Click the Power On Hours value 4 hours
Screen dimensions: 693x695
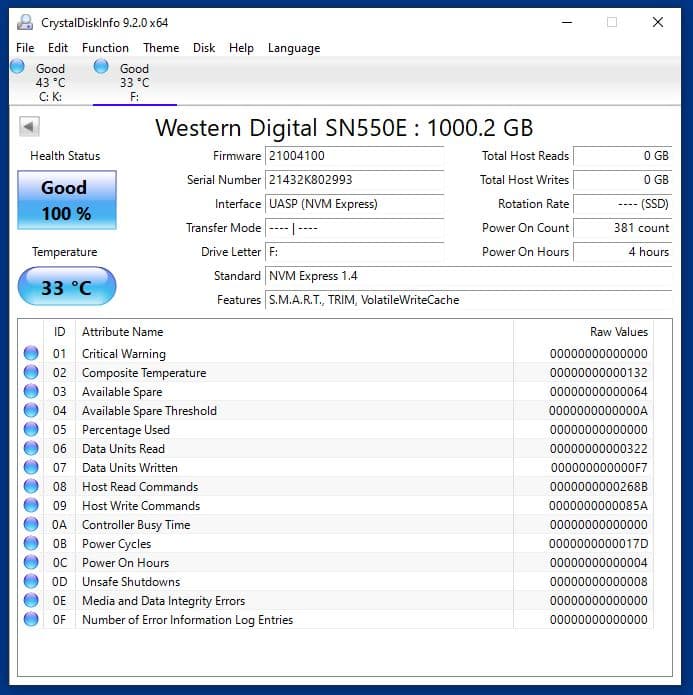[x=623, y=252]
